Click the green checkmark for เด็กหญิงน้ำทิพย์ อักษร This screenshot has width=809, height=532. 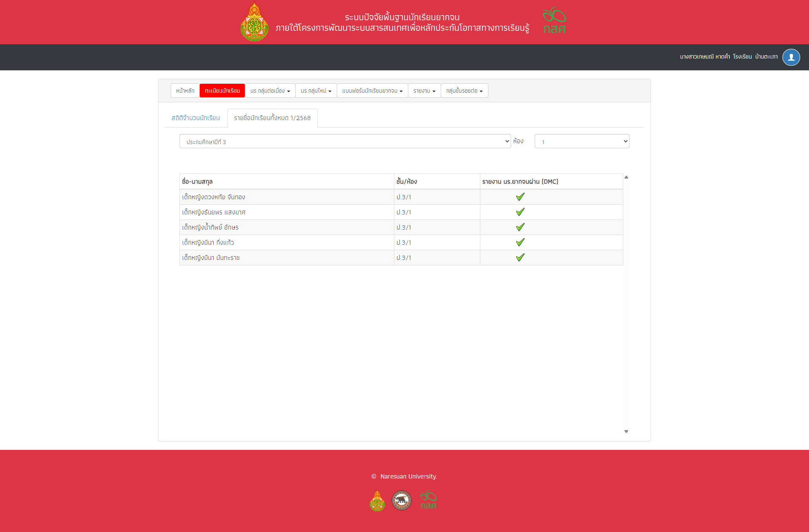coord(520,227)
